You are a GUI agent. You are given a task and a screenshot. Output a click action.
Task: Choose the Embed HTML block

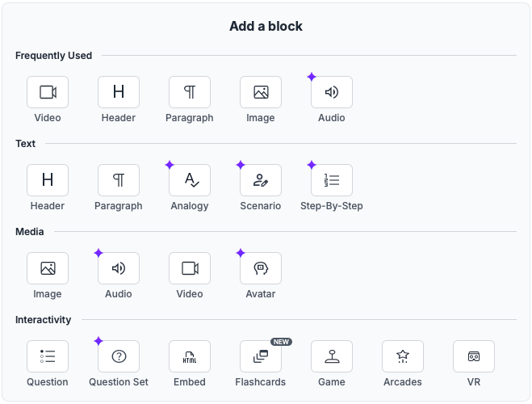pos(190,356)
